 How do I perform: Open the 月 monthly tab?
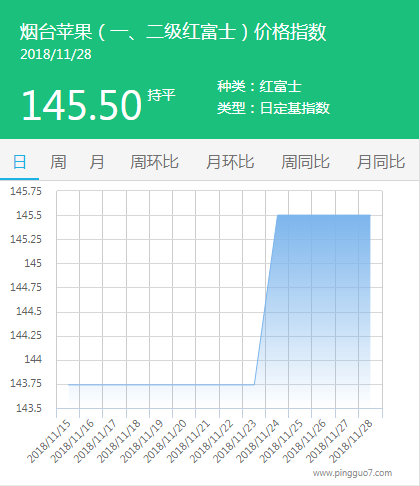[x=97, y=162]
